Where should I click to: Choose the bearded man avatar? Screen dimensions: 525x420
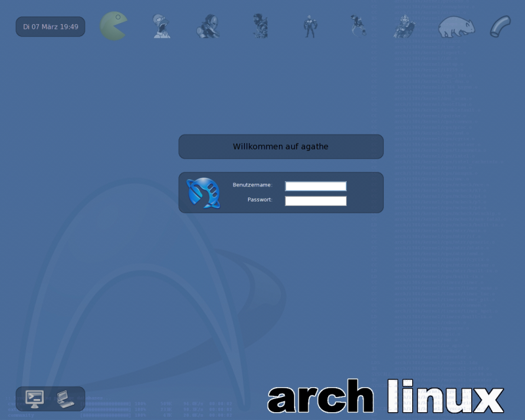pos(260,26)
